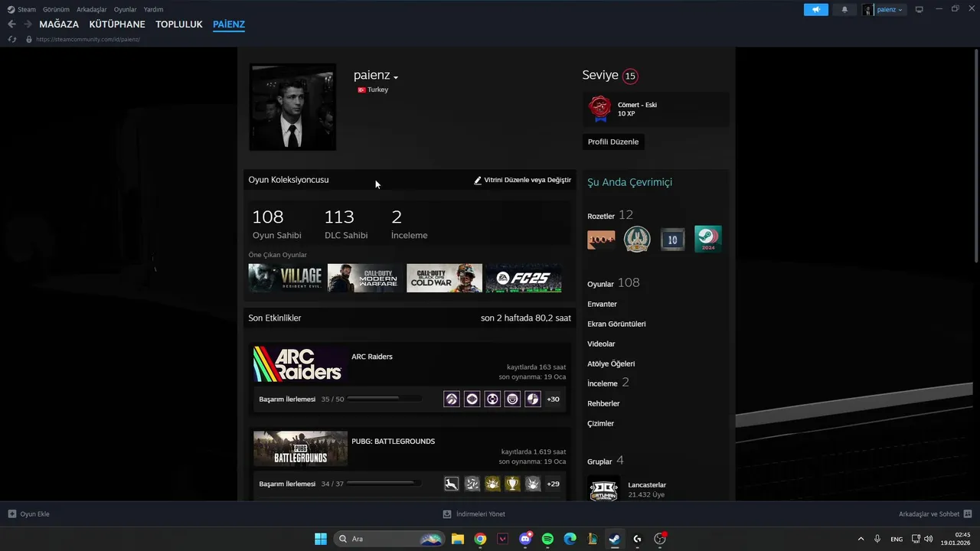Viewport: 980px width, 551px height.
Task: Reload the page with the refresh icon
Action: tap(12, 39)
